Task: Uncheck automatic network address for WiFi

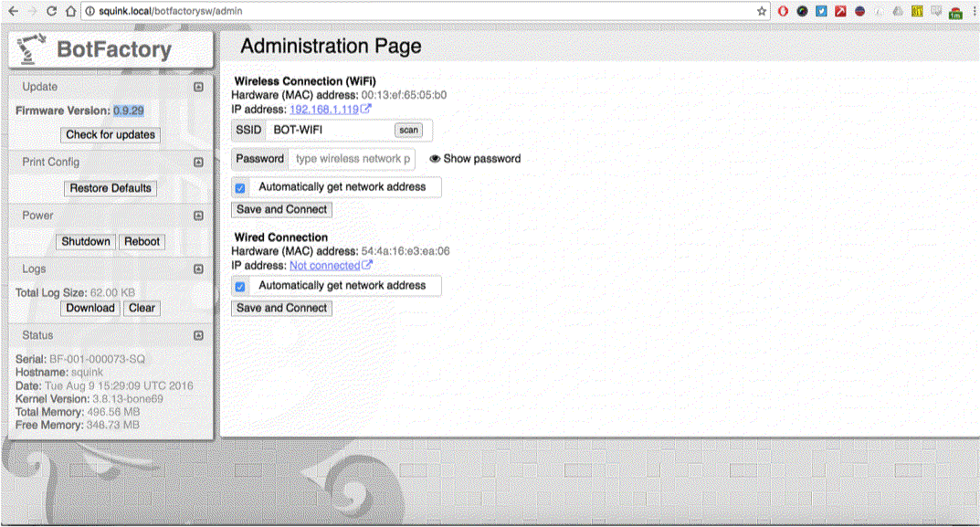Action: tap(239, 186)
